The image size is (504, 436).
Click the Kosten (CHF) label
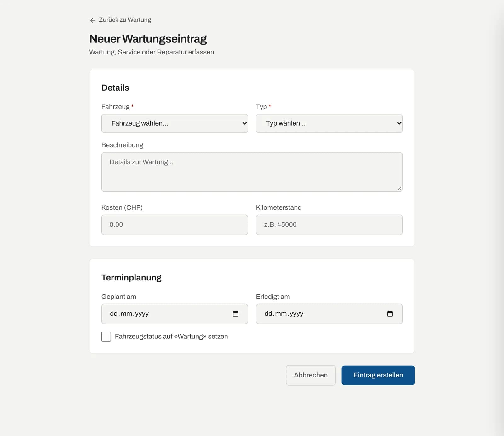click(x=122, y=207)
